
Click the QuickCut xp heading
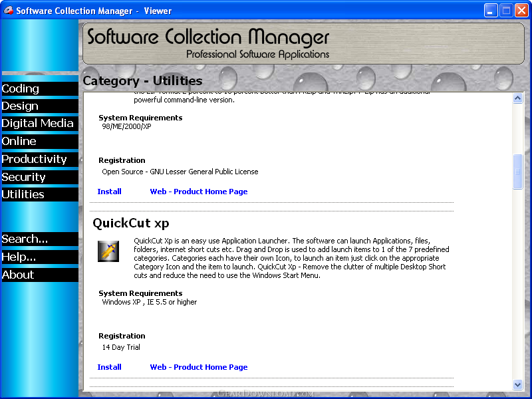coord(131,223)
